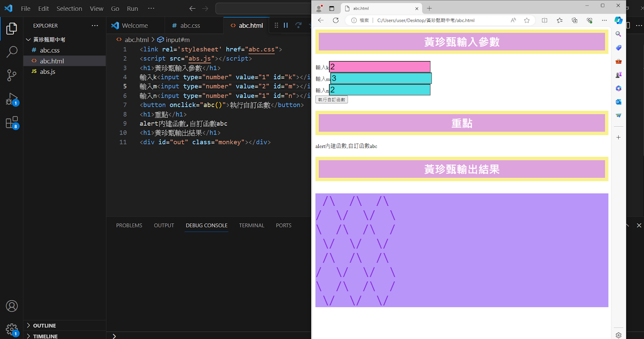
Task: Open Explorer panel more actions menu
Action: (95, 25)
